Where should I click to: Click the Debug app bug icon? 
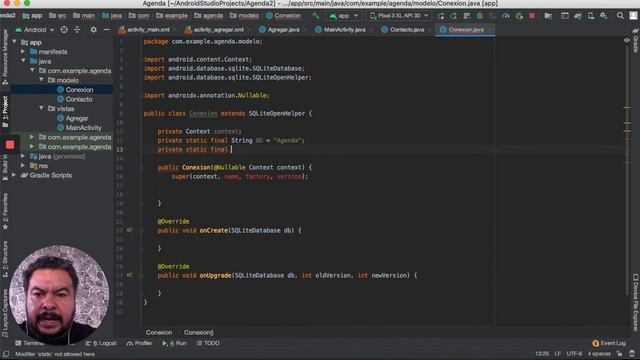click(x=480, y=16)
